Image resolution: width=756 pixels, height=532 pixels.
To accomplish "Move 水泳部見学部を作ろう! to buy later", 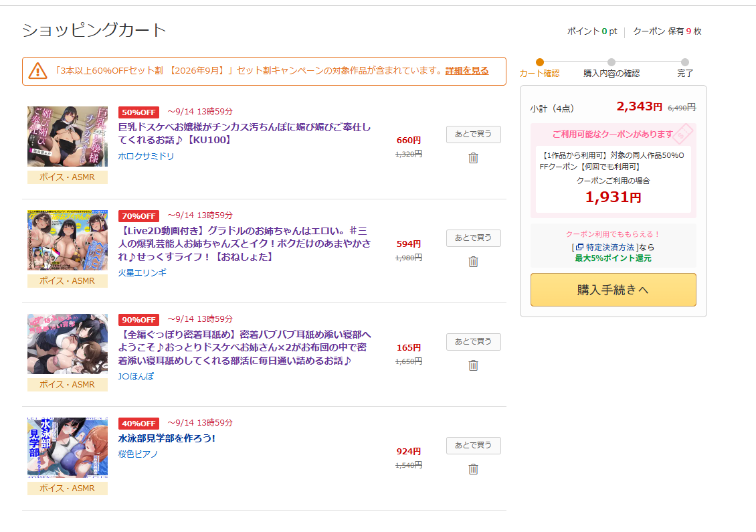I will (x=474, y=445).
